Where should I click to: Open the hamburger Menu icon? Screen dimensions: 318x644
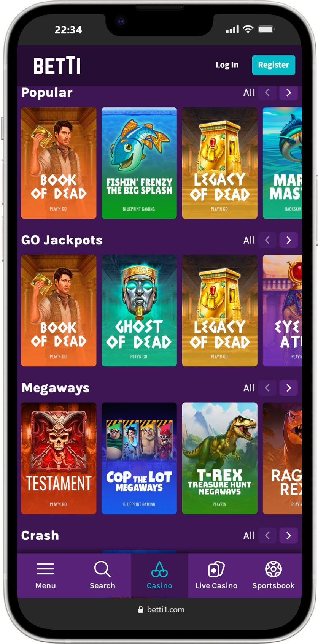click(45, 569)
